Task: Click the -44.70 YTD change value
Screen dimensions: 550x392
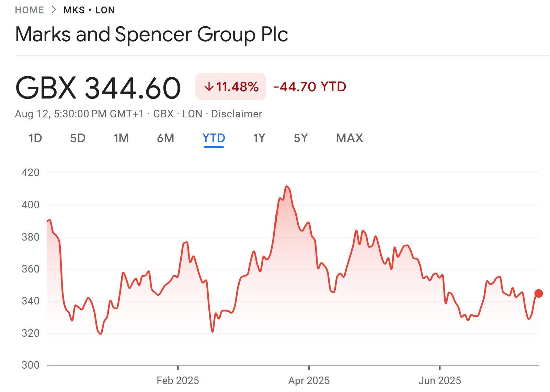Action: [x=309, y=87]
